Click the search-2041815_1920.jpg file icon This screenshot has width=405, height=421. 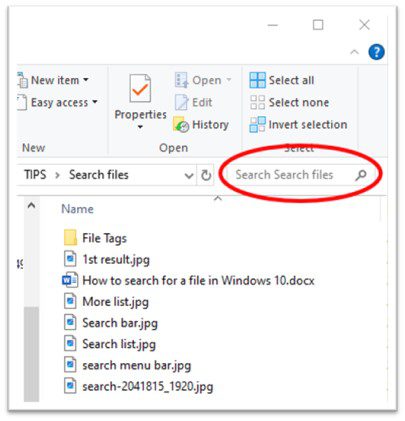pyautogui.click(x=70, y=386)
